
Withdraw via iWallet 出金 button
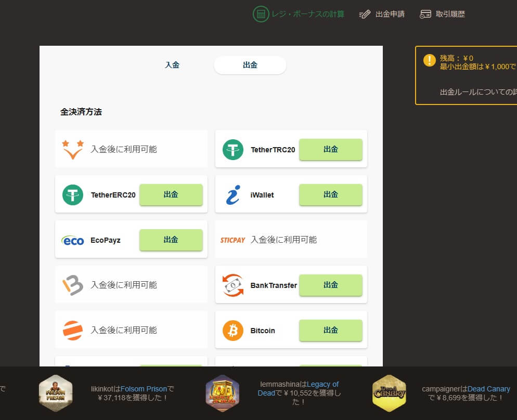point(331,194)
